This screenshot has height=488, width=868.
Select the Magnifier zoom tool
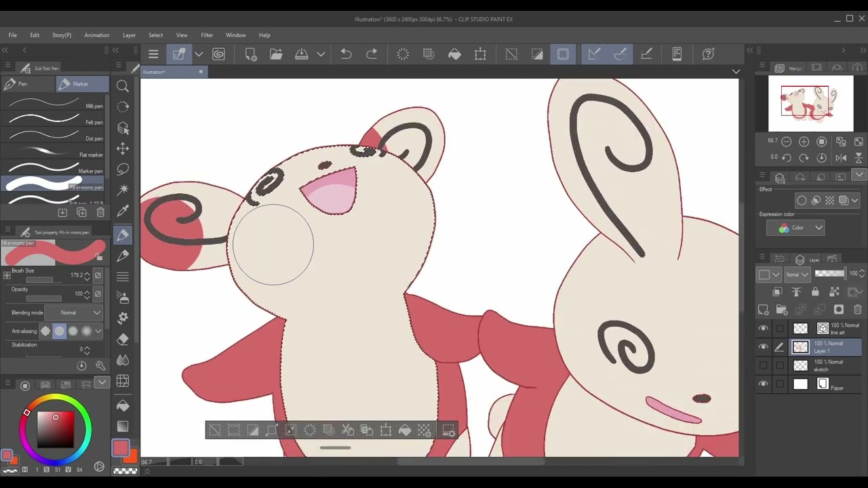coord(123,86)
